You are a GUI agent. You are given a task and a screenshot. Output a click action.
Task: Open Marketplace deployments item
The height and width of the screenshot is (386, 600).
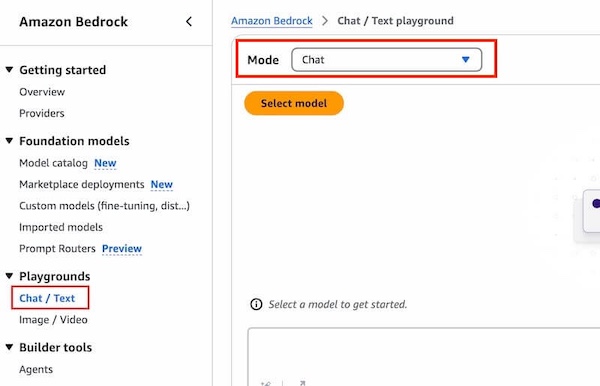click(82, 184)
